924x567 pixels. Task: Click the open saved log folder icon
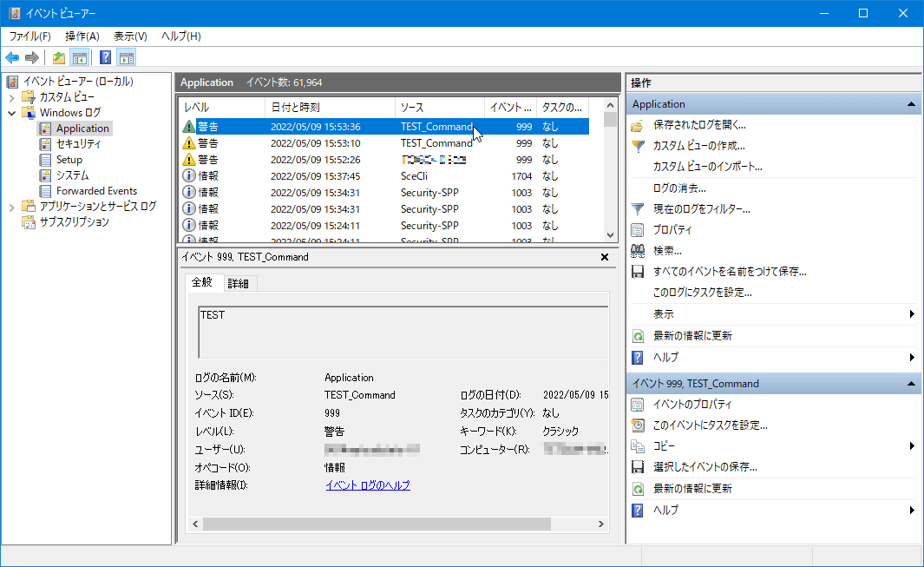coord(638,125)
